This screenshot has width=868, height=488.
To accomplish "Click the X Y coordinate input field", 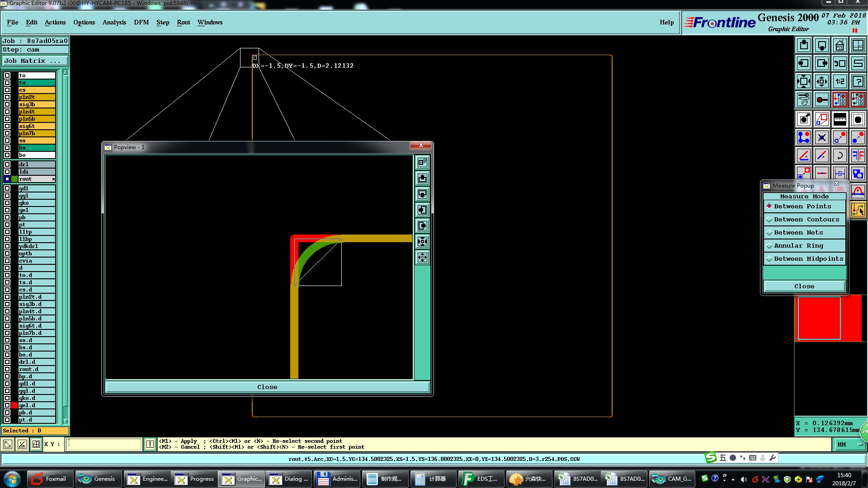I will point(104,444).
